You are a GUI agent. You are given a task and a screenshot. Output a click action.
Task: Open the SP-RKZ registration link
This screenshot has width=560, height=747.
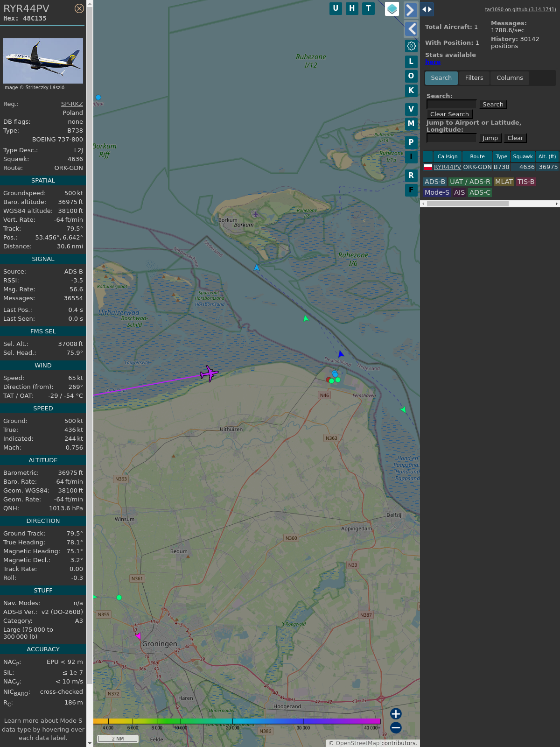point(72,104)
